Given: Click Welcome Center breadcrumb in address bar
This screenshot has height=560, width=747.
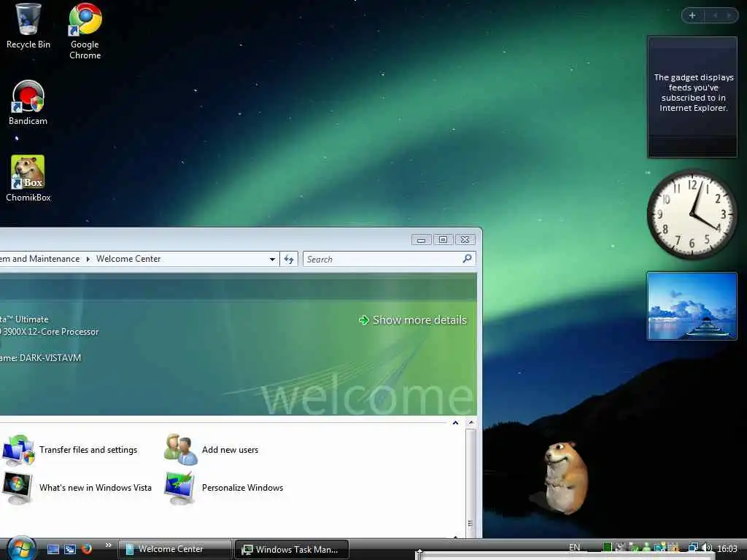Looking at the screenshot, I should click(x=128, y=259).
